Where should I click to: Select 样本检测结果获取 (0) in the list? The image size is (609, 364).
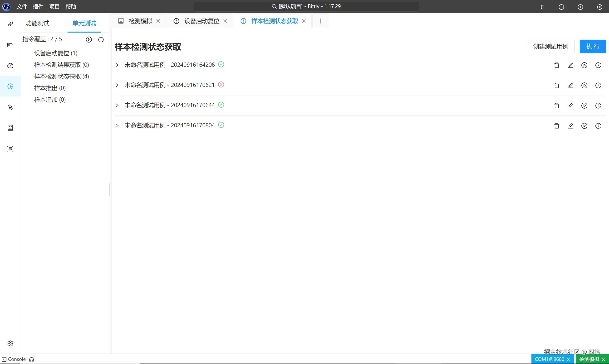[61, 65]
